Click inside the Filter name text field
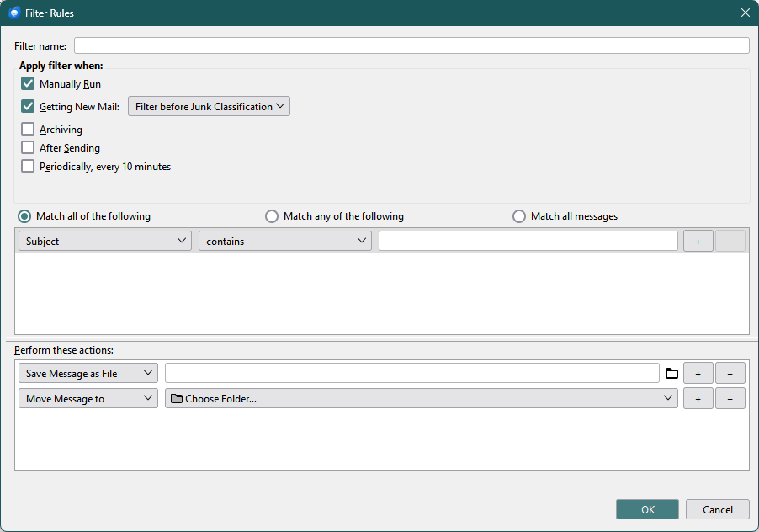The image size is (759, 532). (x=411, y=45)
